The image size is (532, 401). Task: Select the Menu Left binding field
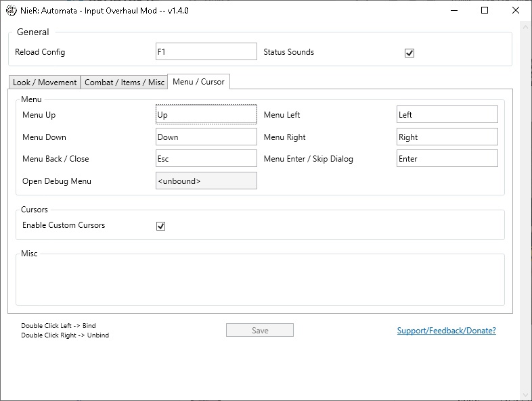click(x=447, y=114)
